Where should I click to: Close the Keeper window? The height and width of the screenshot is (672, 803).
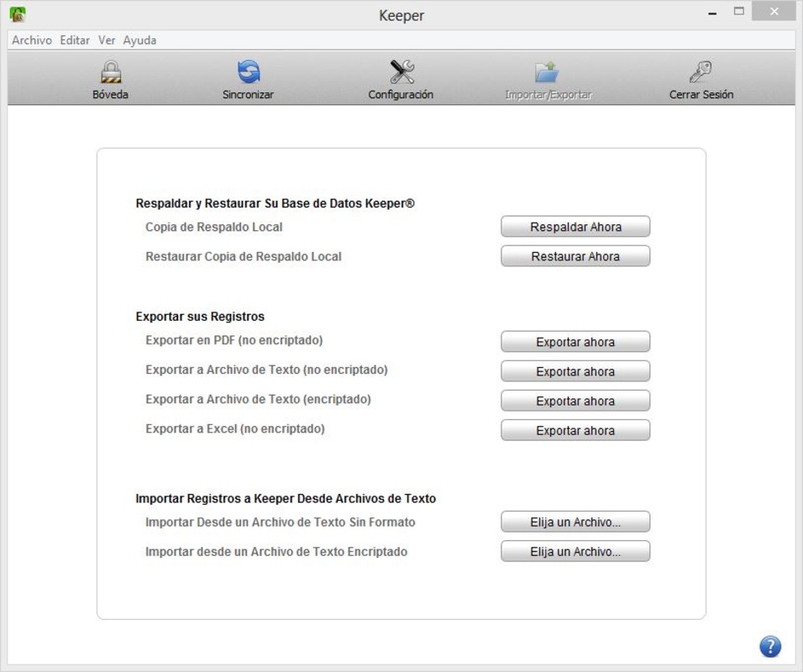(x=774, y=11)
